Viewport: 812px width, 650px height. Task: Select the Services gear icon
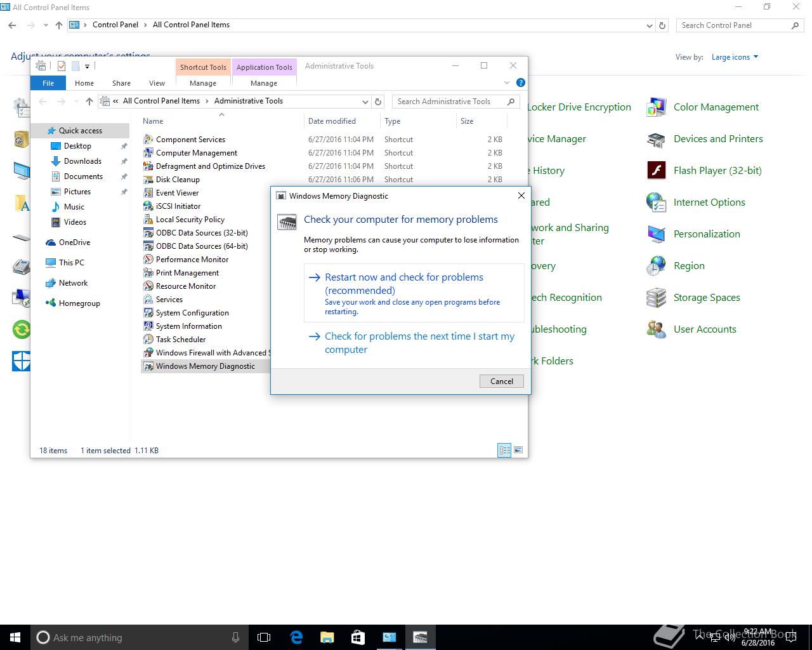(148, 300)
